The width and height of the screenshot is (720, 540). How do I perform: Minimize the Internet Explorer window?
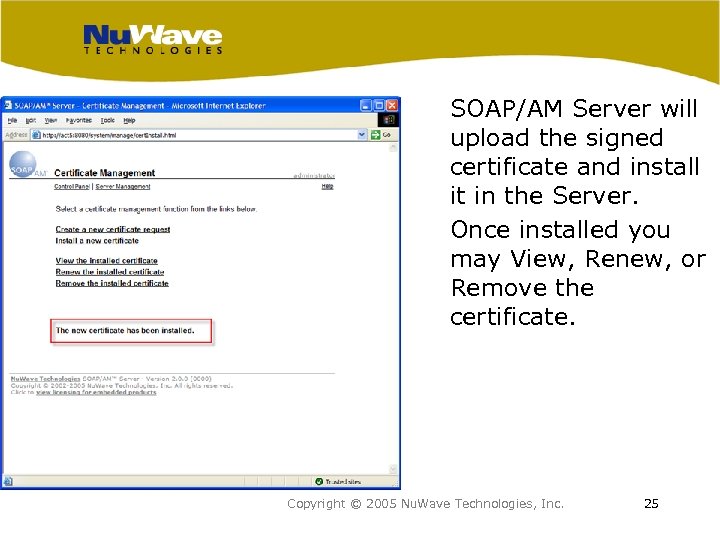[x=366, y=106]
